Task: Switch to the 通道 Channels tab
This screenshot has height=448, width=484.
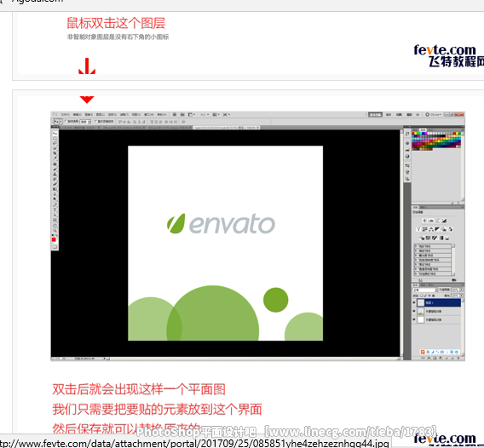Action: pos(423,285)
